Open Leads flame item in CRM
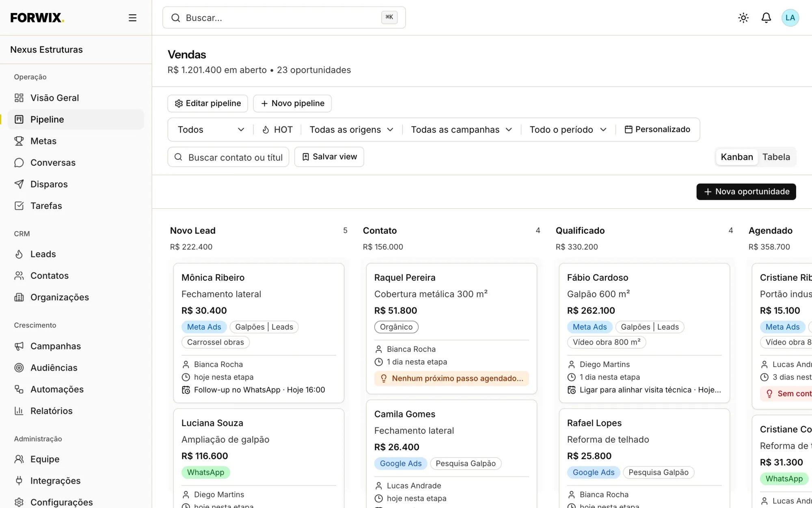 (x=76, y=254)
